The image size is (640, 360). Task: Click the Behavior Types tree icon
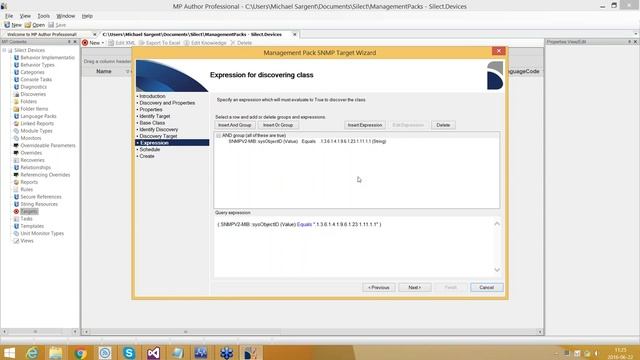pos(16,65)
